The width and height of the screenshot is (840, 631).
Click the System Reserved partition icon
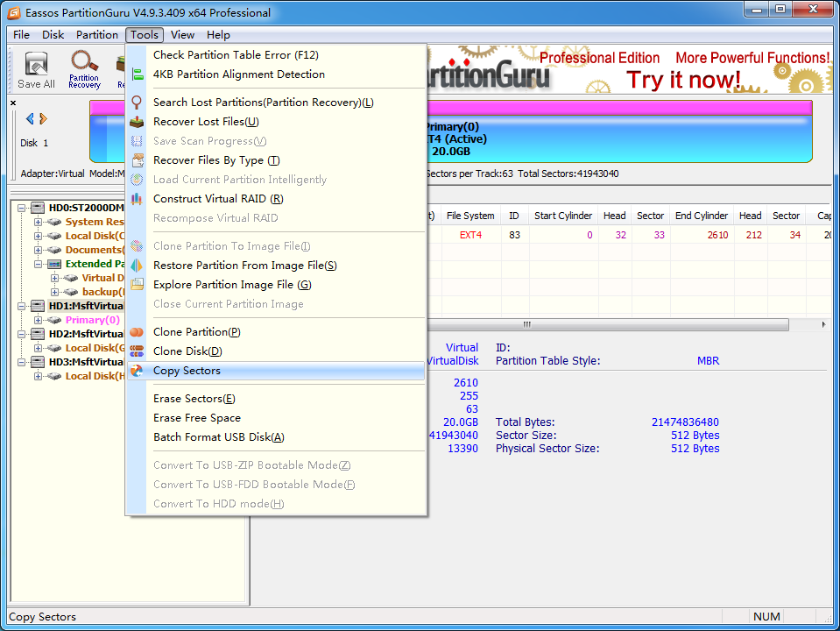tap(54, 222)
